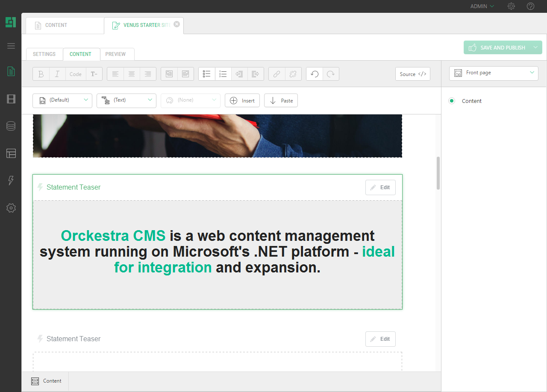Open the (Default) format dropdown
The width and height of the screenshot is (547, 392).
pyautogui.click(x=62, y=100)
